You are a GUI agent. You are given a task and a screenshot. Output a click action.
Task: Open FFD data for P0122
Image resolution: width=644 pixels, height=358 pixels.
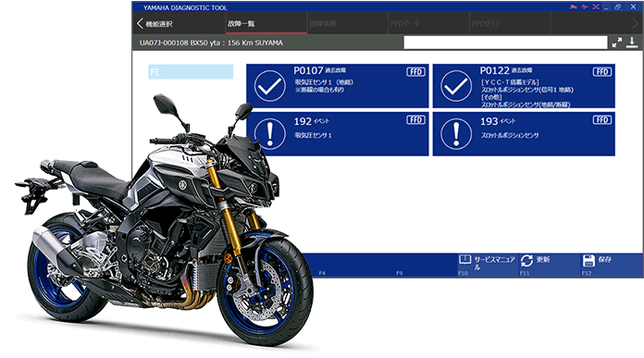pos(602,72)
